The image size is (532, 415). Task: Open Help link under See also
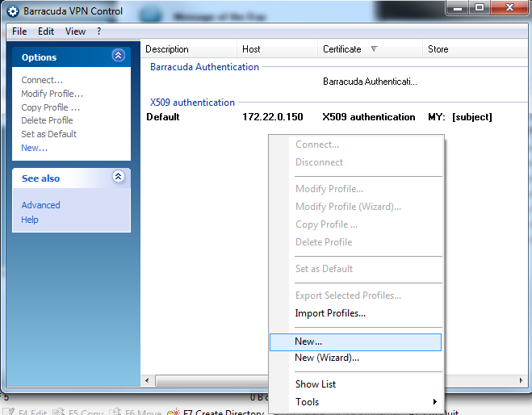coord(30,220)
